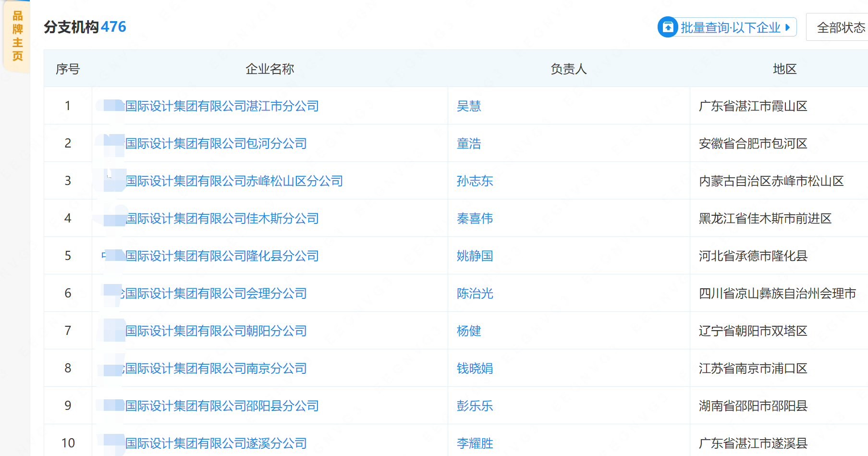
Task: Open the 朝阳分公司 company link
Action: [x=216, y=331]
